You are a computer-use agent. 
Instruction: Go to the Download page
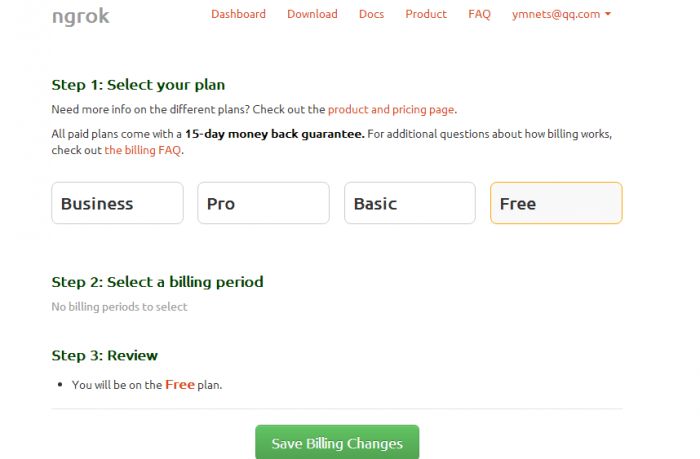point(312,14)
